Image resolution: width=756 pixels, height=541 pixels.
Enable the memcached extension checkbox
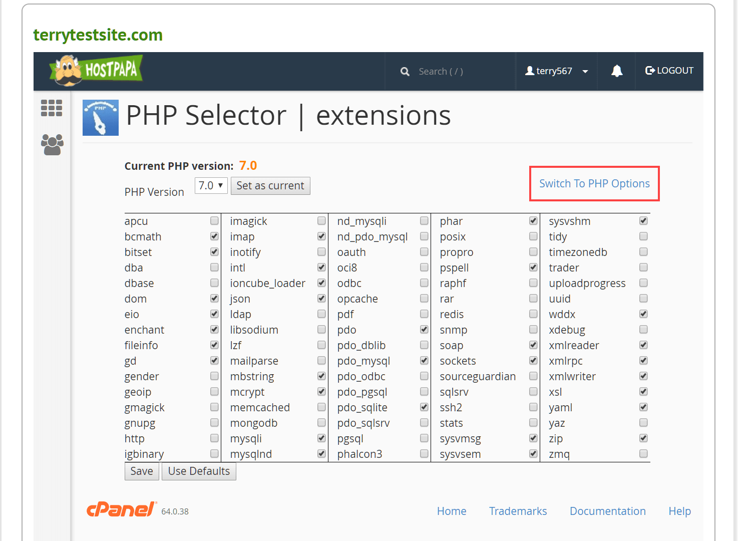pos(321,407)
